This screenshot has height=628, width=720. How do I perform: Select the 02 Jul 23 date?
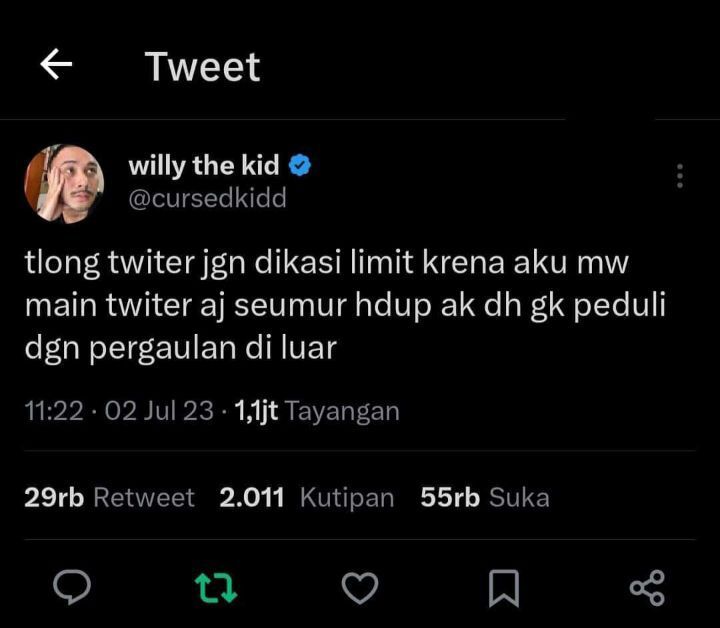pyautogui.click(x=159, y=411)
